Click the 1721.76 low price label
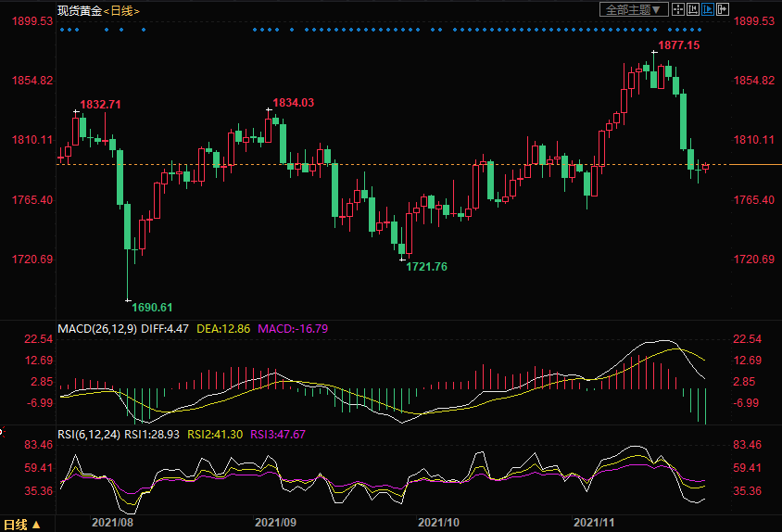This screenshot has height=532, width=782. (x=426, y=267)
